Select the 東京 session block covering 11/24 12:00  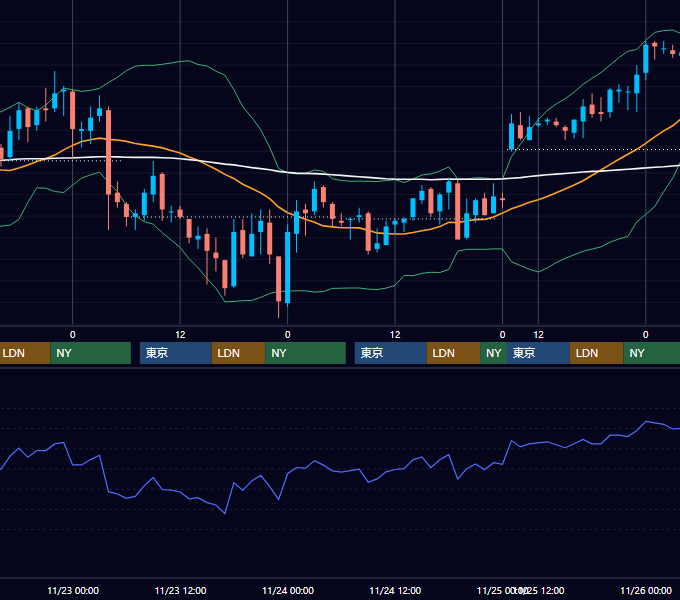tap(390, 353)
